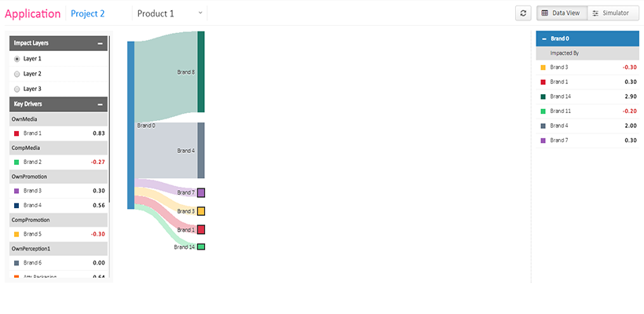Collapse the Brand 0 details panel
The image size is (644, 314).
click(544, 38)
